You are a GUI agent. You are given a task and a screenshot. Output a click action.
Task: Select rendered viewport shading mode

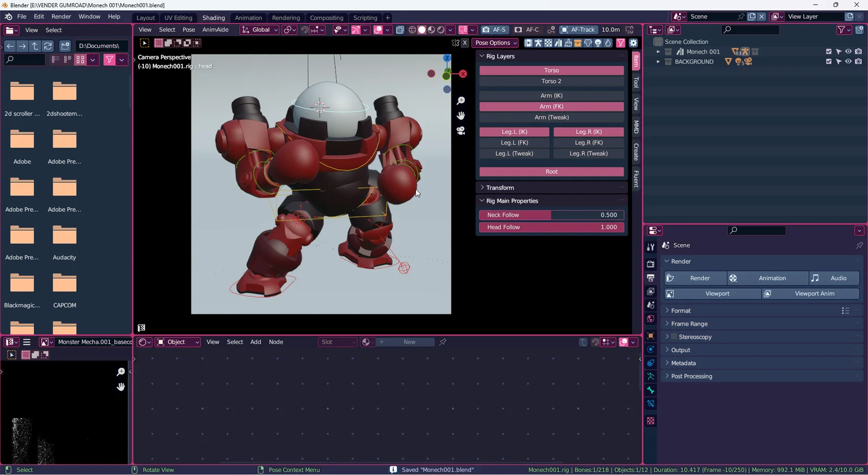[x=441, y=30]
